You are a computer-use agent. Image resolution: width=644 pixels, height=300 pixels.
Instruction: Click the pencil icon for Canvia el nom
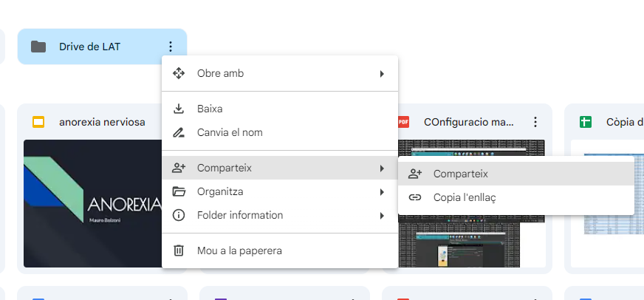178,132
